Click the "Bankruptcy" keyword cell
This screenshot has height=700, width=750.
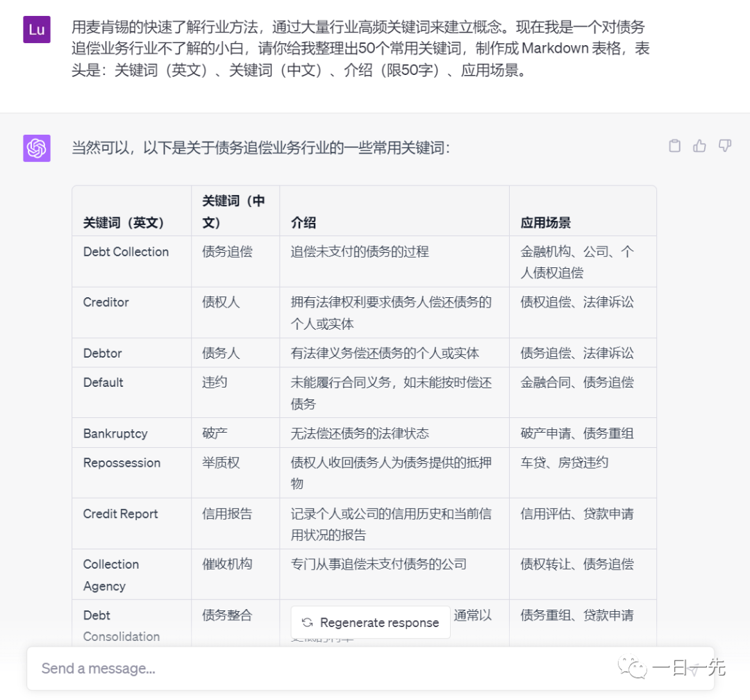tap(115, 434)
